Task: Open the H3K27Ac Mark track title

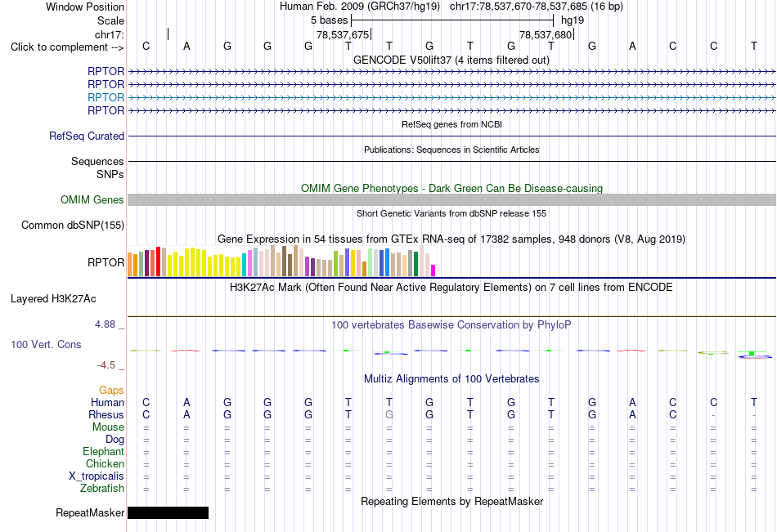Action: [x=451, y=288]
